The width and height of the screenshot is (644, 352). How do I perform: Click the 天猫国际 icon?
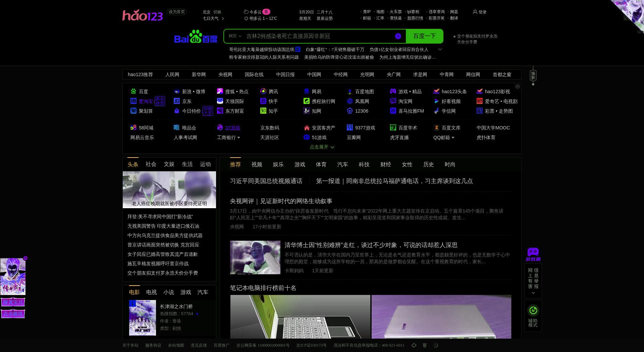point(220,101)
